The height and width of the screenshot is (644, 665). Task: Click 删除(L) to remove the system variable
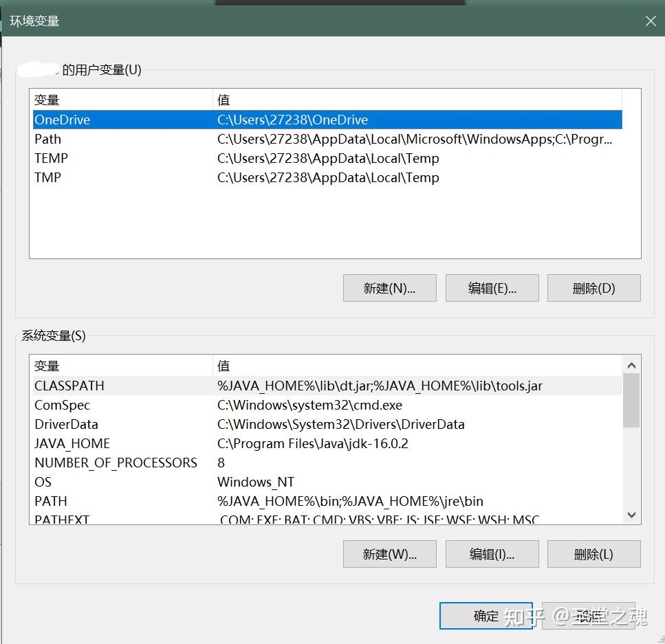pyautogui.click(x=593, y=553)
